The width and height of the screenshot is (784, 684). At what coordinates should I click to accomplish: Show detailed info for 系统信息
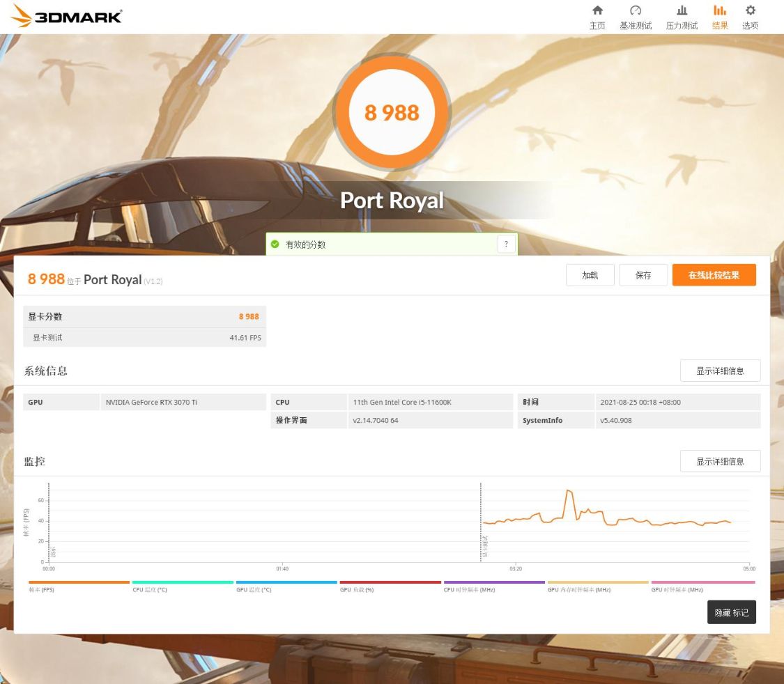pos(720,371)
